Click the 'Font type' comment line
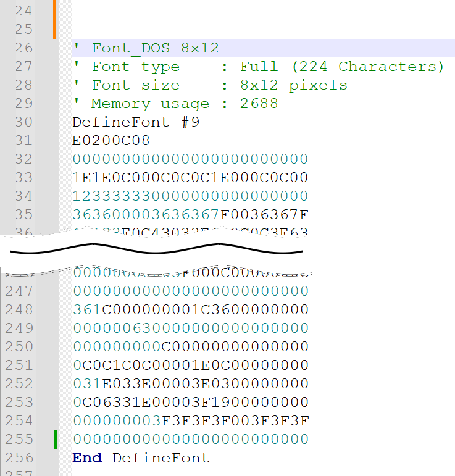Screen dimensions: 455x476 pyautogui.click(x=135, y=67)
